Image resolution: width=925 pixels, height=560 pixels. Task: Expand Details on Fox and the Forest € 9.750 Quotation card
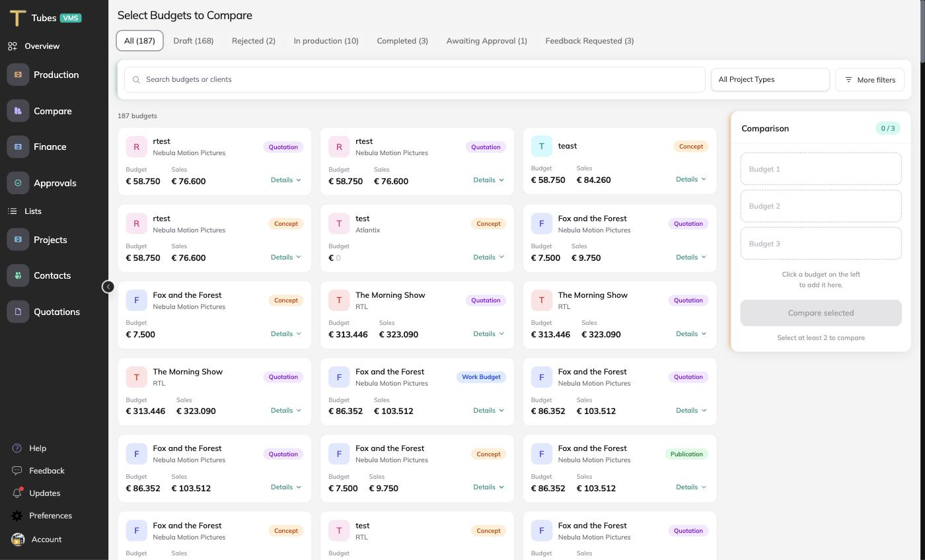[691, 258]
